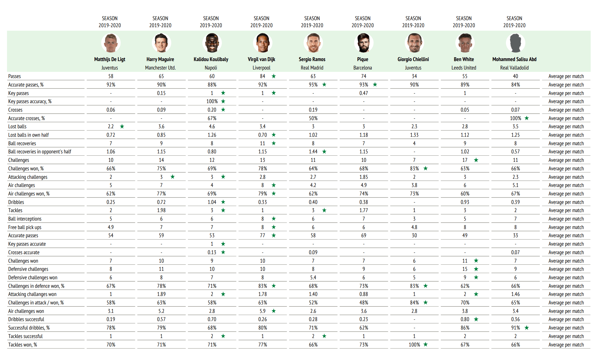Click the placeholder silhouette for Mohammed Salisu
Viewport: 605px width, 364px height.
pos(515,43)
